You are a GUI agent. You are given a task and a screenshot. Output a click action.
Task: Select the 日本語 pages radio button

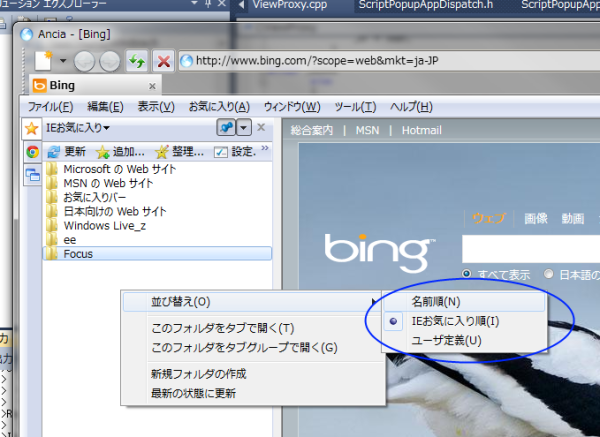click(549, 274)
